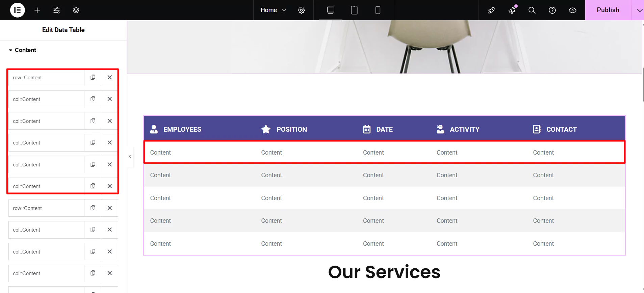Duplicate the second col::Content item

click(93, 121)
